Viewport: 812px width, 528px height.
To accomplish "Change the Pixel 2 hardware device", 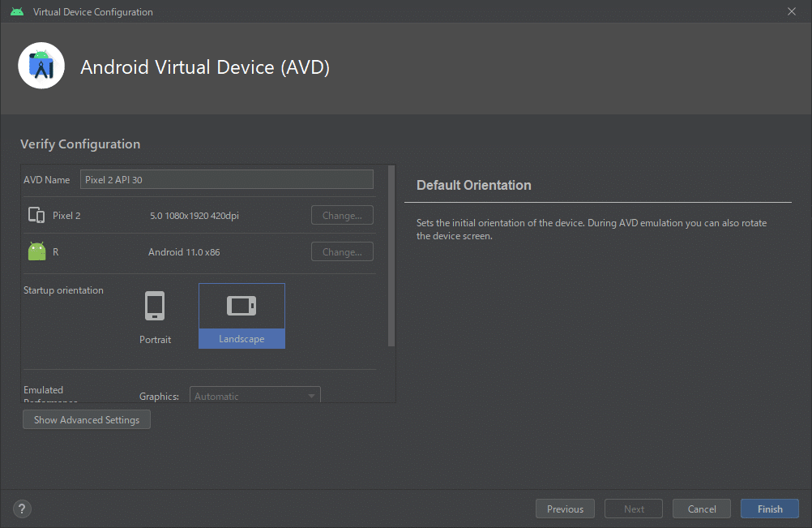I will 342,216.
